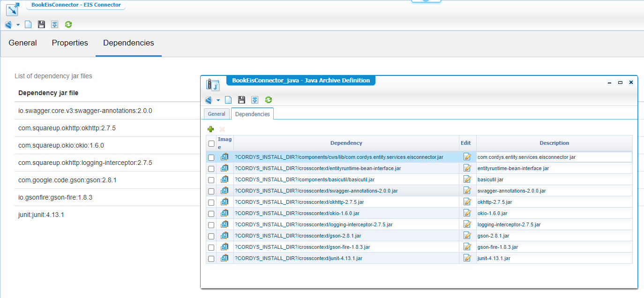This screenshot has width=644, height=298.
Task: Click the okio-1.6.0.jar dependency path link
Action: [x=297, y=213]
